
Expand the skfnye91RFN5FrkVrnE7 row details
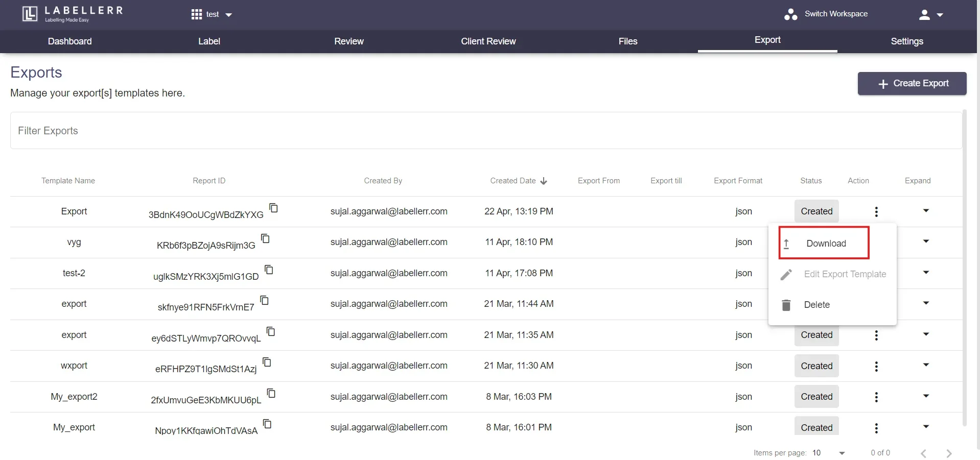pyautogui.click(x=926, y=303)
